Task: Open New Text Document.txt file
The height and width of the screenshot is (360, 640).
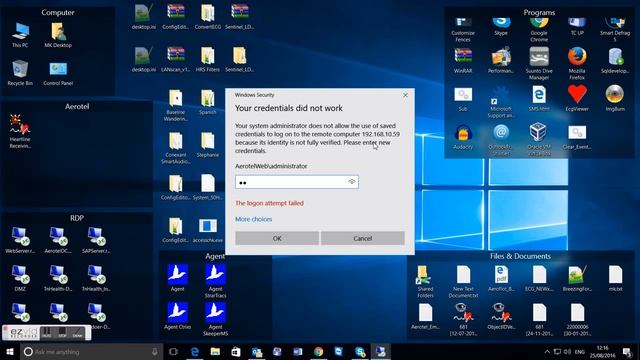Action: [463, 282]
